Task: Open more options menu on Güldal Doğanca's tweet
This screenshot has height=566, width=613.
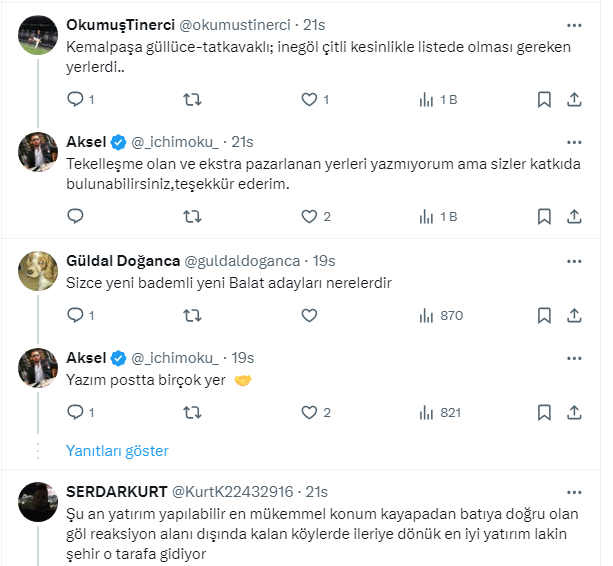Action: pyautogui.click(x=574, y=260)
